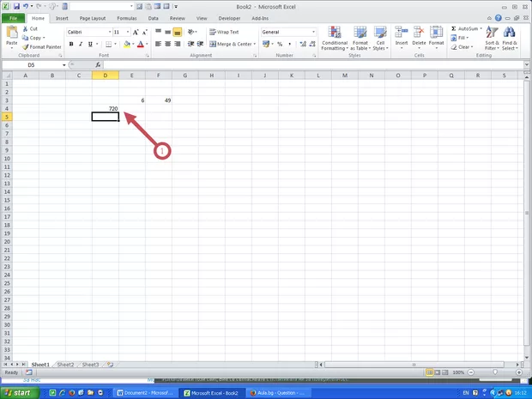Click the Format Painter brush
This screenshot has height=399, width=532.
[25, 47]
